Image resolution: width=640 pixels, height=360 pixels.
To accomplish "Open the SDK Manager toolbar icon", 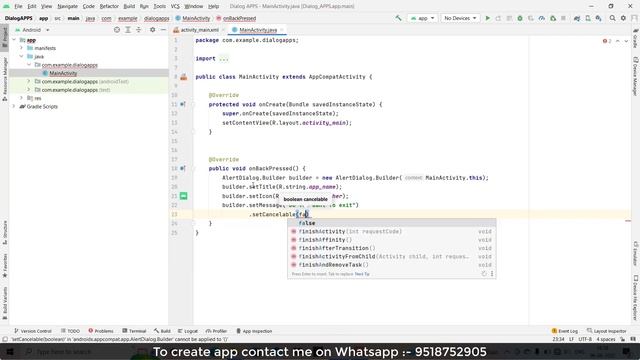I will click(x=598, y=18).
